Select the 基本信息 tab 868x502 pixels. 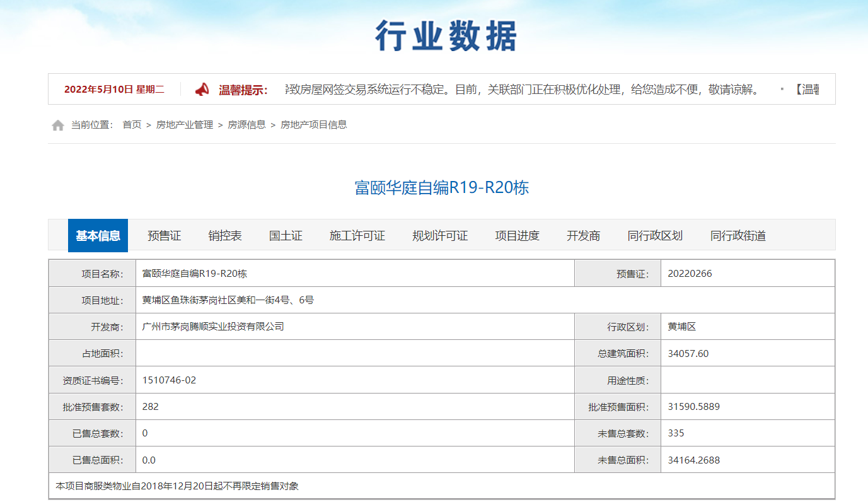98,236
